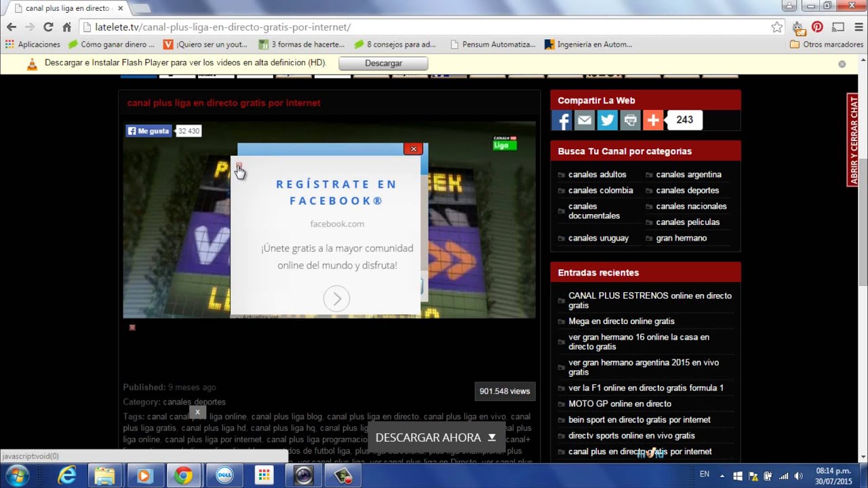
Task: Expand the Otros marcadores folder
Action: click(826, 45)
